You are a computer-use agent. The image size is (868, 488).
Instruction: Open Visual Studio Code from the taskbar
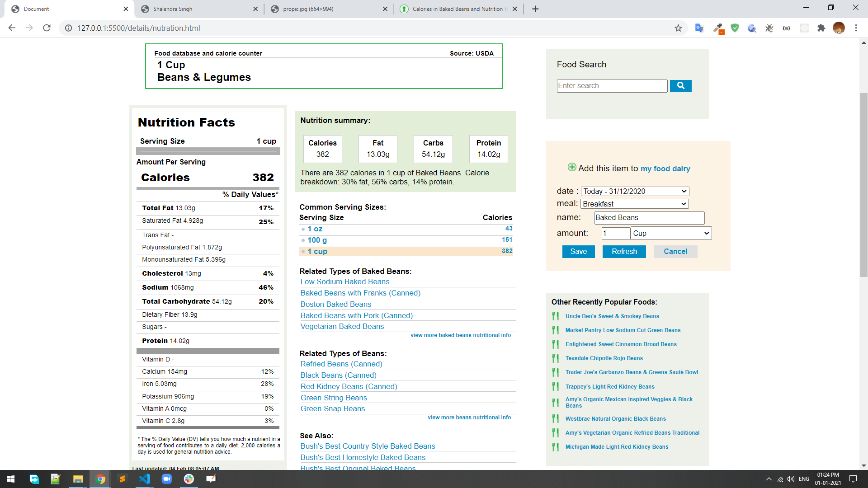145,479
